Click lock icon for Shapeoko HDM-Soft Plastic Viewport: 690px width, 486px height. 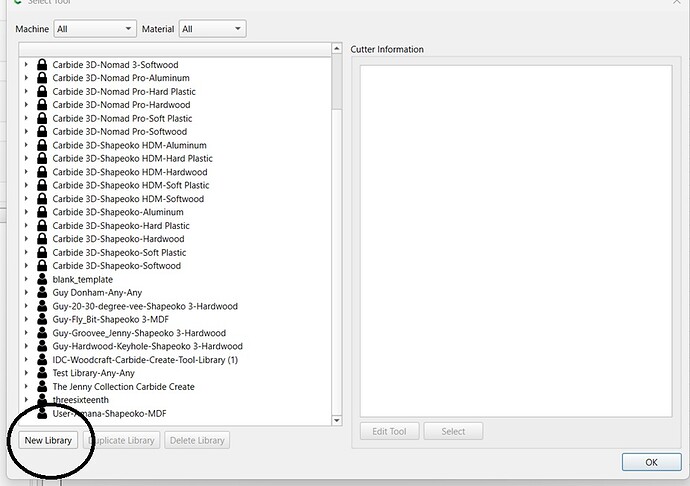[42, 185]
